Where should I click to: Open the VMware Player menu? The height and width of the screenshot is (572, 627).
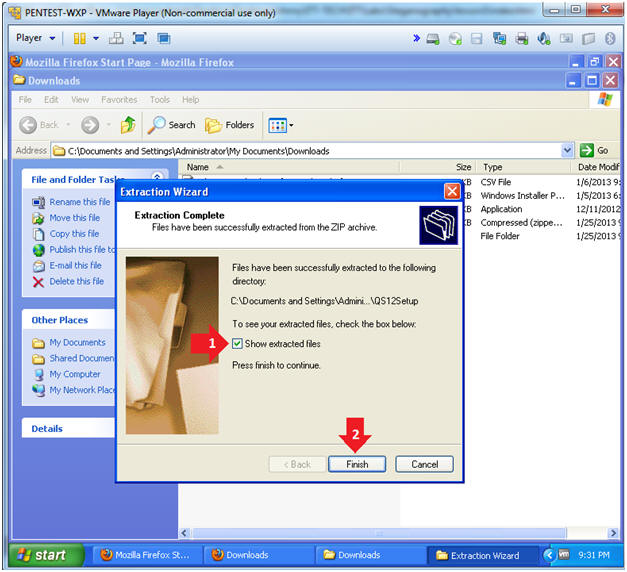[35, 38]
